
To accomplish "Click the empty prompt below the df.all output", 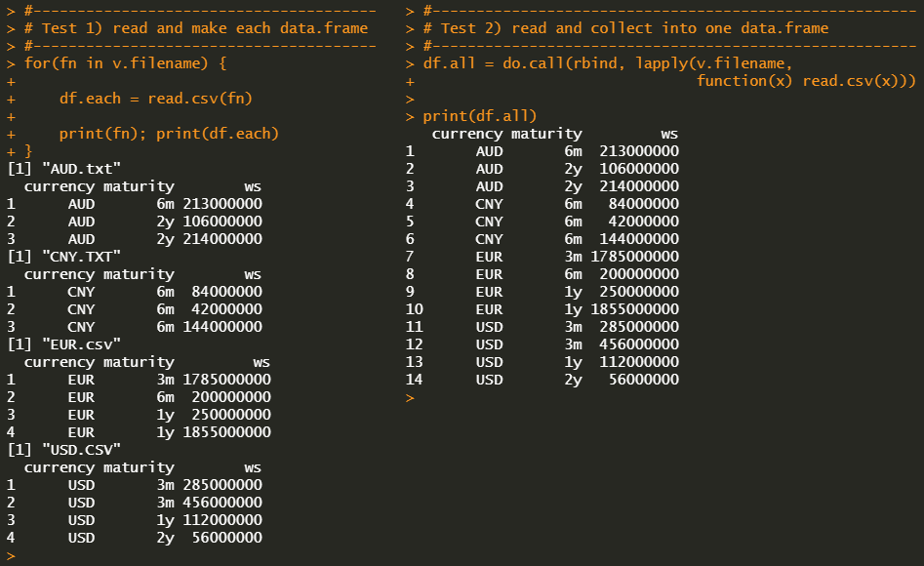I will tap(411, 397).
